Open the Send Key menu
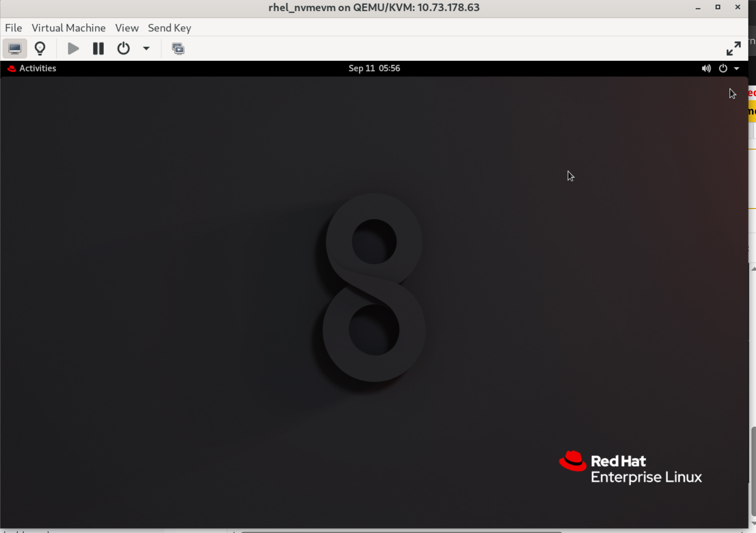This screenshot has height=533, width=756. tap(169, 28)
